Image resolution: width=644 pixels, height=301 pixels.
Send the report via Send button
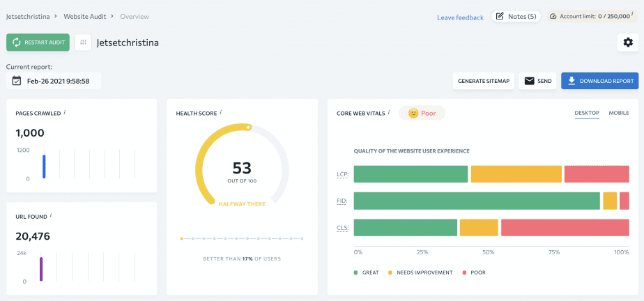click(x=537, y=81)
